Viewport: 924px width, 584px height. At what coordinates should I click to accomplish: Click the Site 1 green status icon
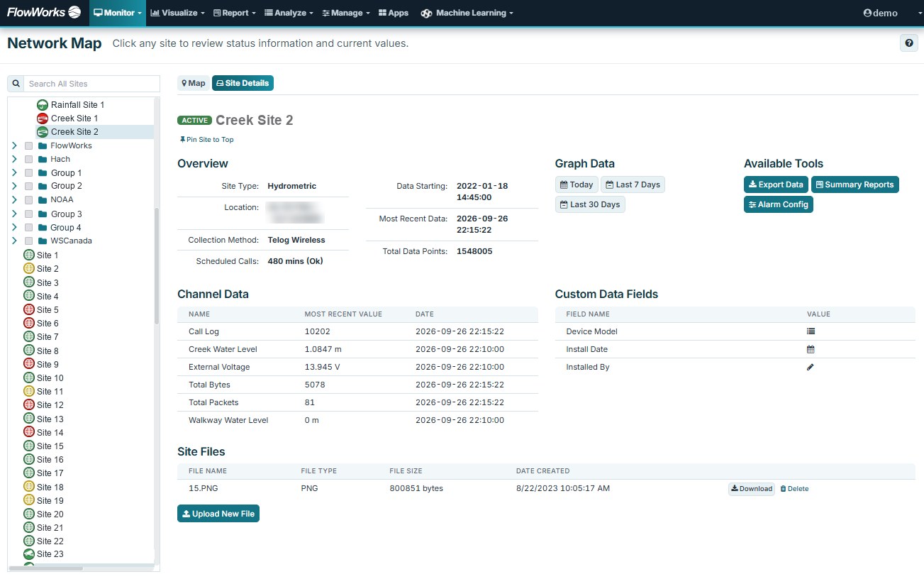pyautogui.click(x=29, y=255)
